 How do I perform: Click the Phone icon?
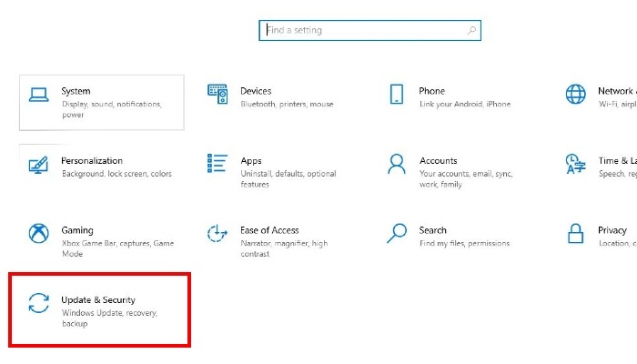397,95
